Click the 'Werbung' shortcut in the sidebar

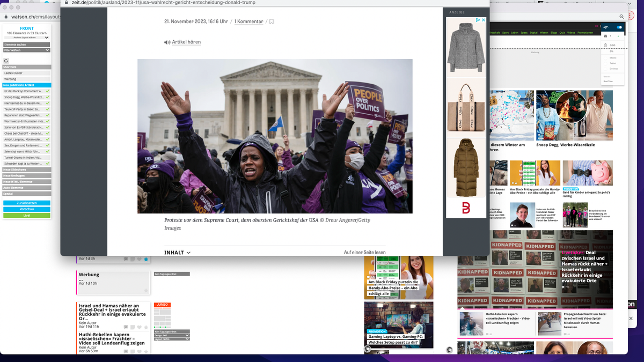coord(27,79)
